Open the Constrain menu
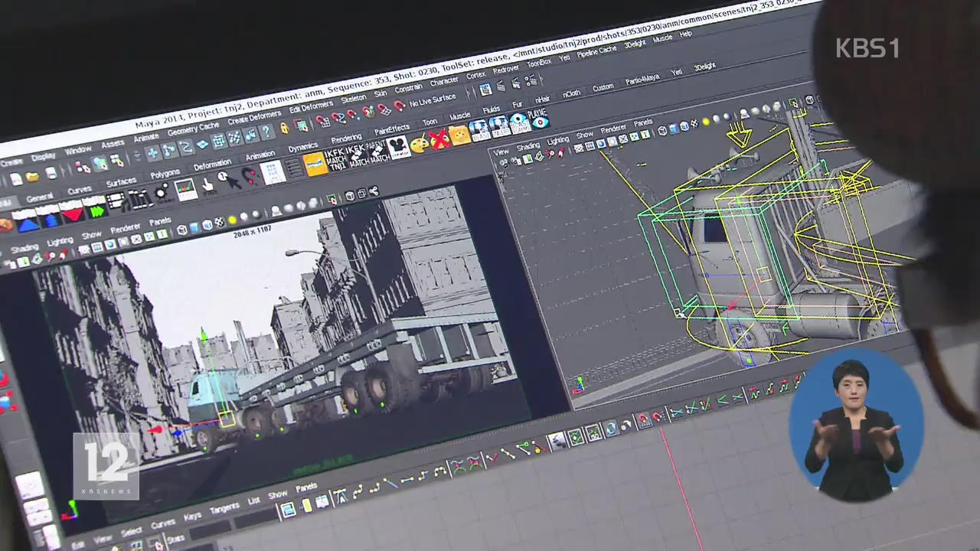Viewport: 980px width, 551px height. [x=408, y=89]
